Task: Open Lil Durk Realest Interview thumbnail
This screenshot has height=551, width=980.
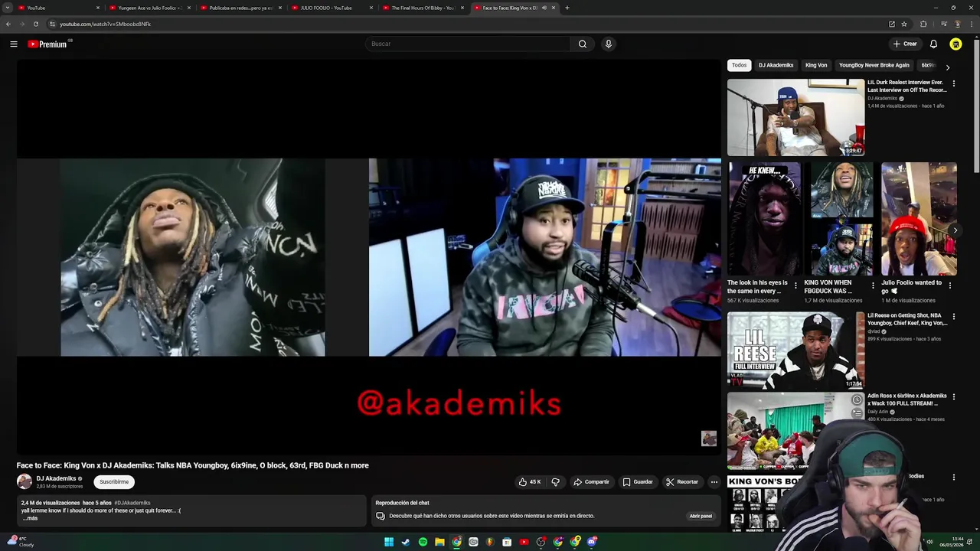Action: pos(795,117)
